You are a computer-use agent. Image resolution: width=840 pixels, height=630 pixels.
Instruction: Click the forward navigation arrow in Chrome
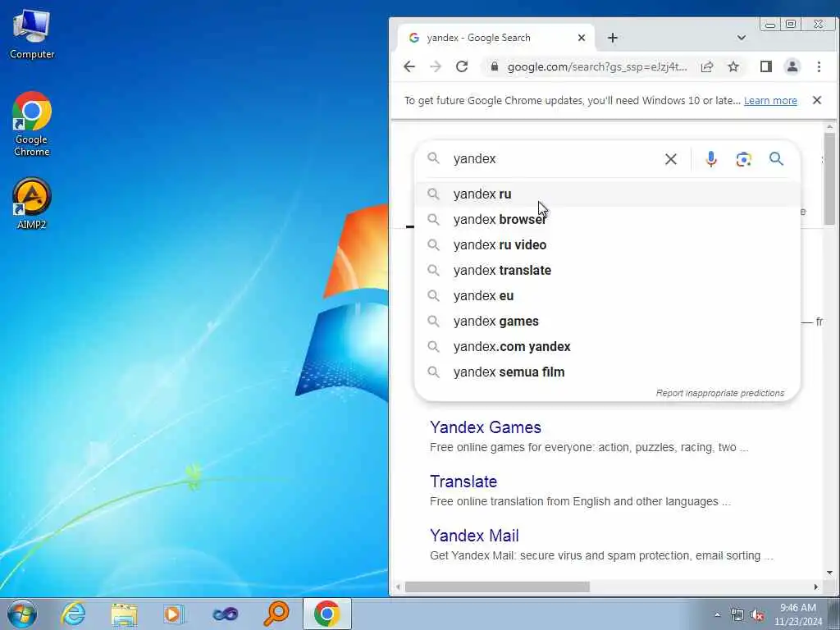point(436,66)
